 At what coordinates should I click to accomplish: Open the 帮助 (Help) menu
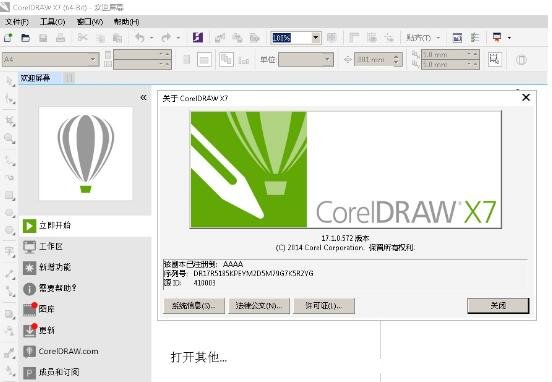(126, 22)
